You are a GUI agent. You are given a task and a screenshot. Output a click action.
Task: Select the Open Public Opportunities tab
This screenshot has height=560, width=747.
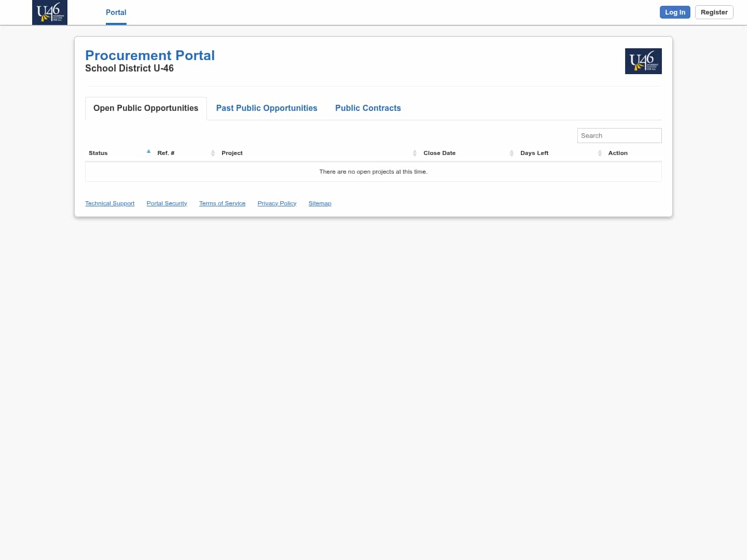[145, 108]
